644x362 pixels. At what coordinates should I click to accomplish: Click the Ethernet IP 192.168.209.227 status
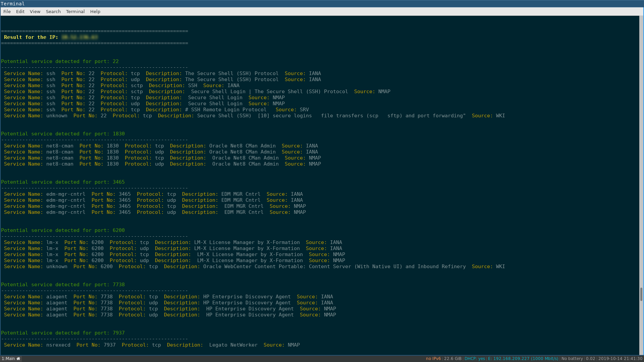tap(523, 359)
